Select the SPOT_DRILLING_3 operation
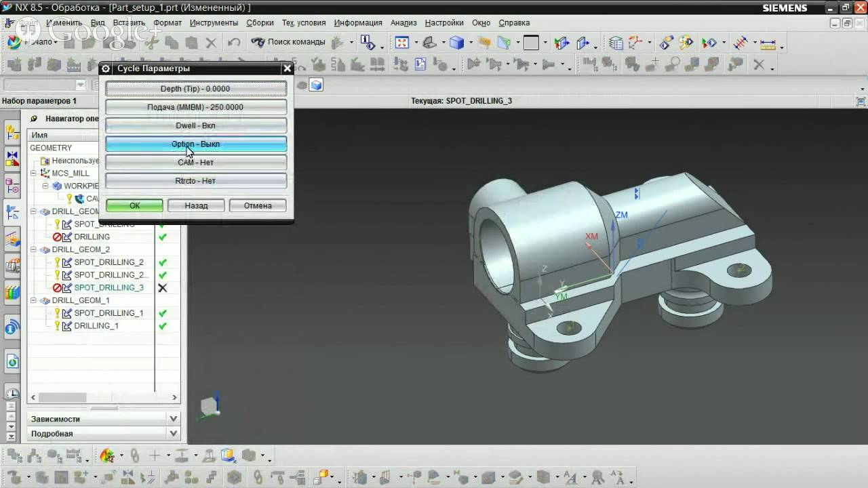Screen dimensions: 868x488 click(x=108, y=287)
